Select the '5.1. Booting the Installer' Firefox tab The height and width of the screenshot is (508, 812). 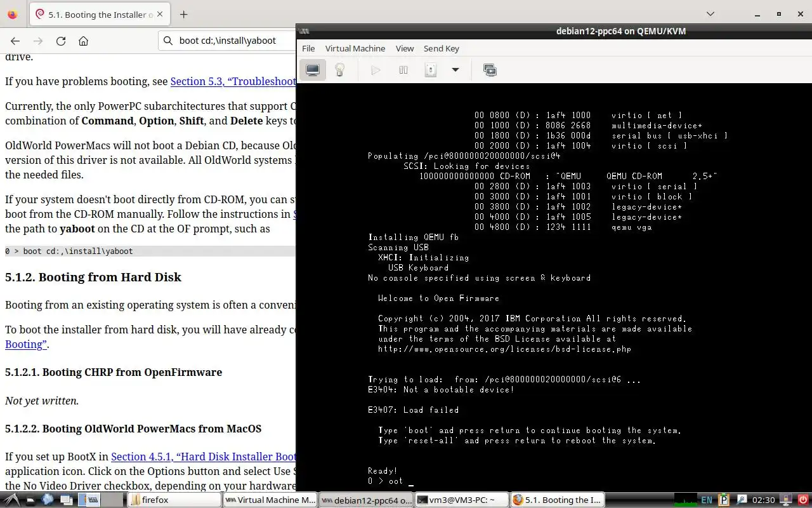(100, 14)
